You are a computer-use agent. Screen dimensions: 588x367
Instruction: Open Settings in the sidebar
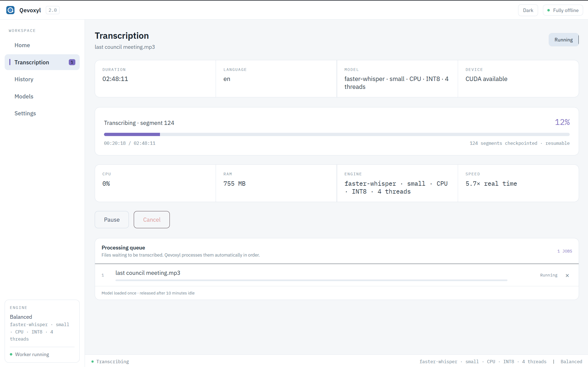(x=42, y=113)
